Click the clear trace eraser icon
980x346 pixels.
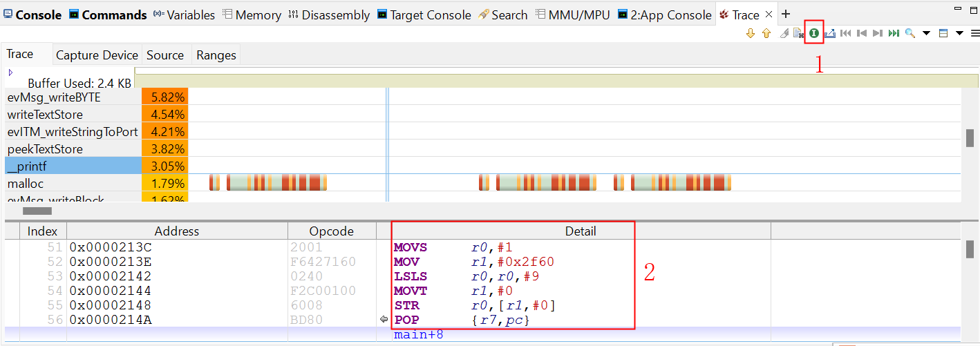coord(784,33)
